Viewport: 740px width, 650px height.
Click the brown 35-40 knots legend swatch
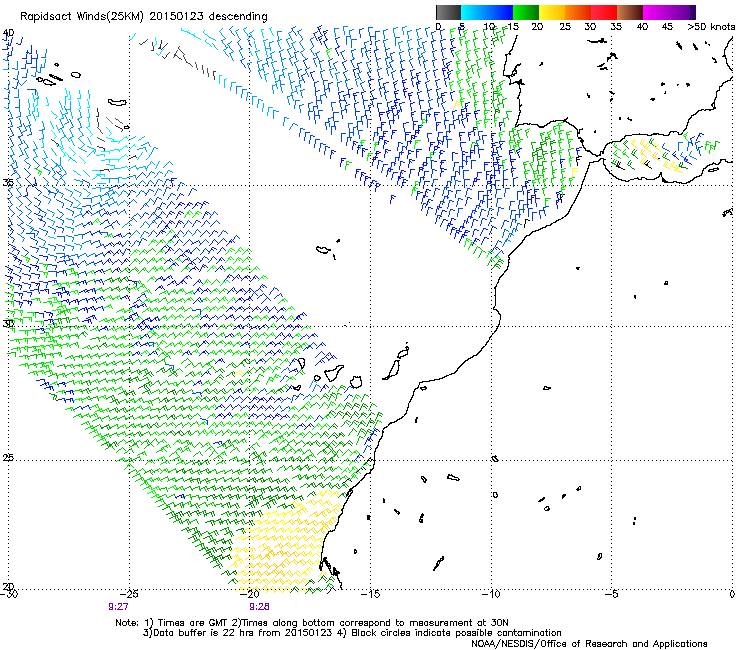point(630,12)
